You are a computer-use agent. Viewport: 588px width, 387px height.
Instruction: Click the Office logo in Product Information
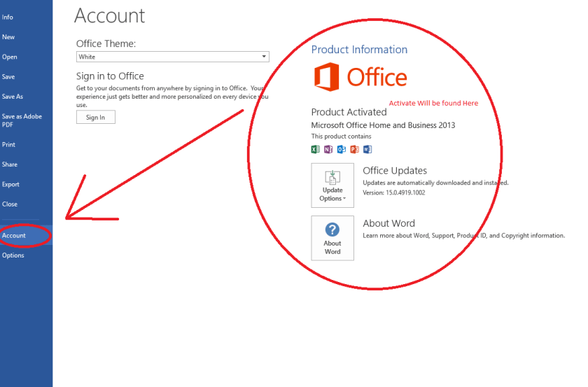pyautogui.click(x=360, y=77)
